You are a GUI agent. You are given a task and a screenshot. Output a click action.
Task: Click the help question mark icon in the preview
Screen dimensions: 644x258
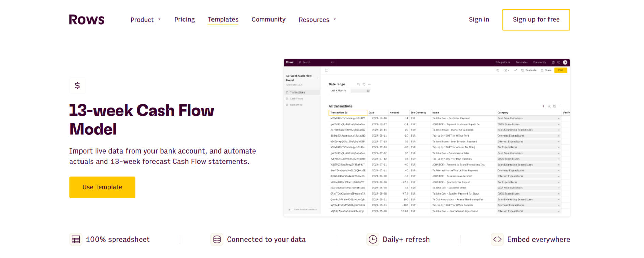tap(559, 62)
